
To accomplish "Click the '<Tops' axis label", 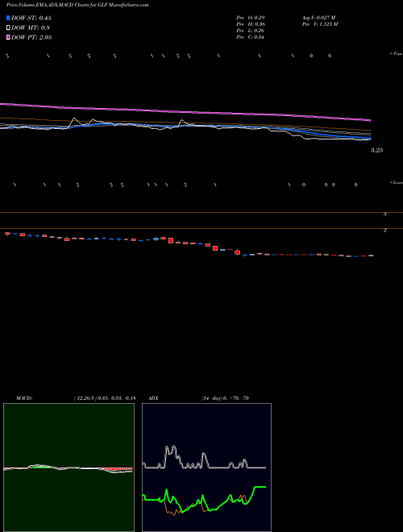I will click(x=396, y=54).
